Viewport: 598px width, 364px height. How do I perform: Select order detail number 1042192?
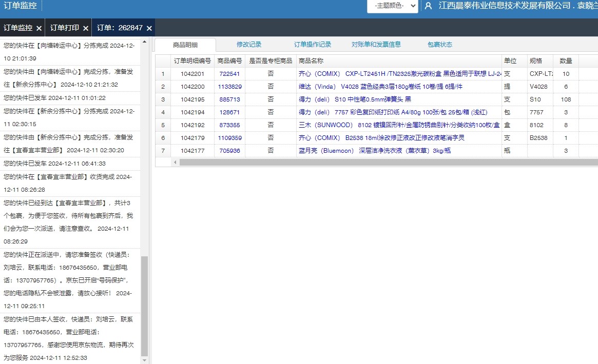point(192,125)
